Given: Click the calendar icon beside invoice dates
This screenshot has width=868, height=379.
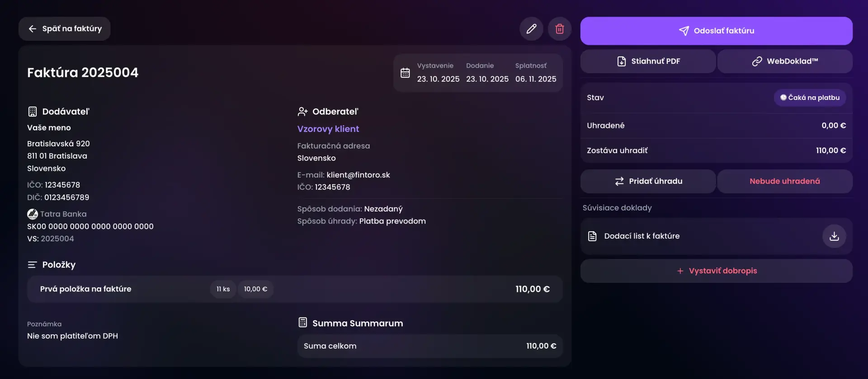Looking at the screenshot, I should (x=405, y=73).
